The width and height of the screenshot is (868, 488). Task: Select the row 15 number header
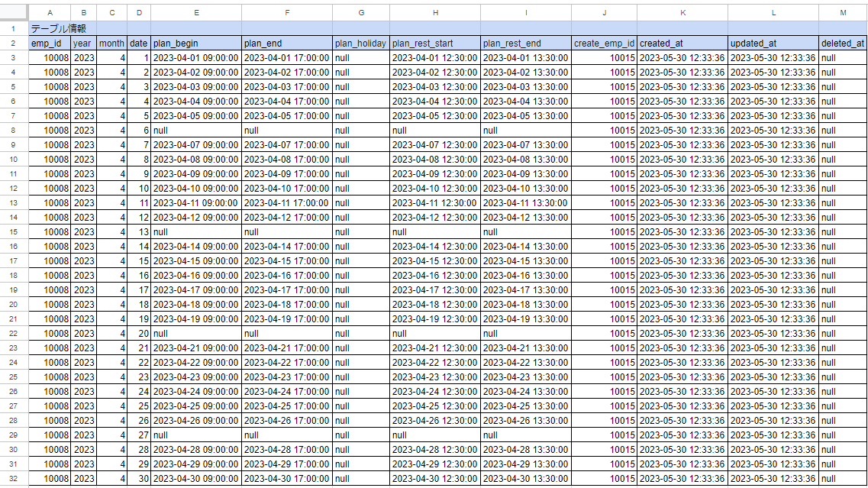(14, 231)
